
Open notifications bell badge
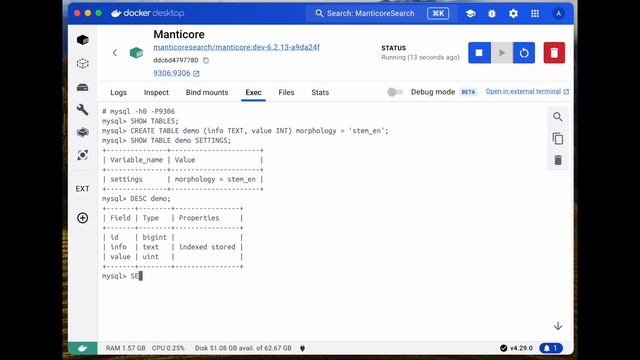pyautogui.click(x=551, y=348)
